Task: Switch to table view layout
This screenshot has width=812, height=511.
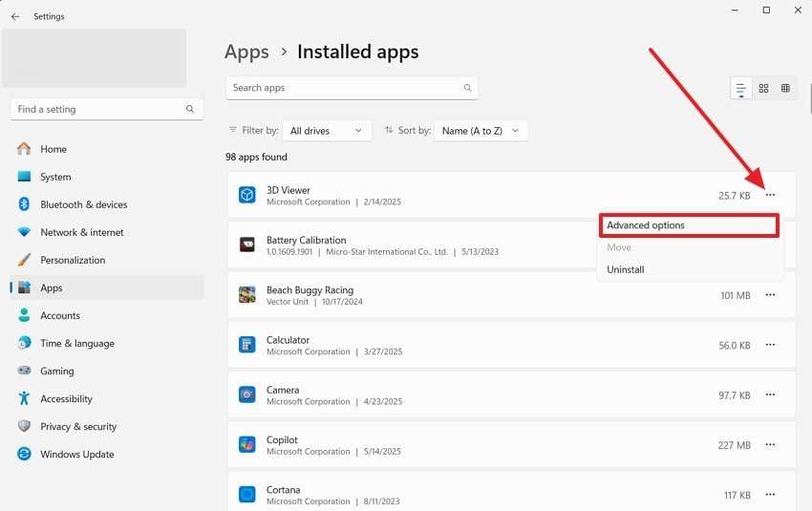Action: (785, 89)
